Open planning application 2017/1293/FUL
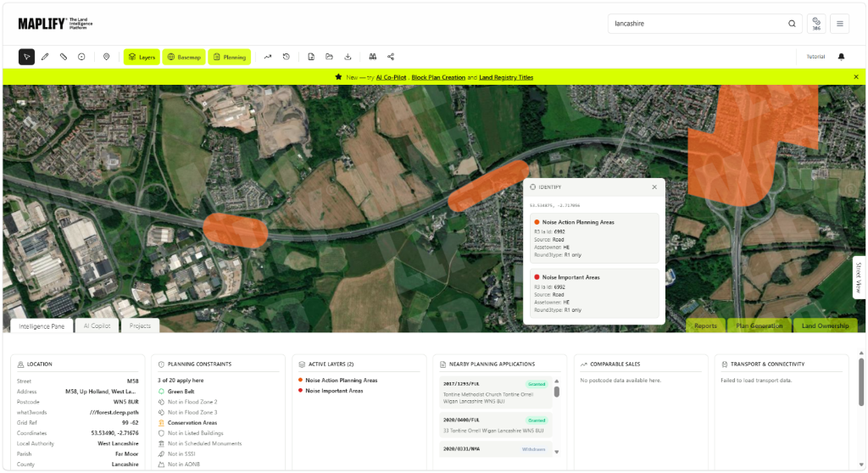 pyautogui.click(x=495, y=392)
